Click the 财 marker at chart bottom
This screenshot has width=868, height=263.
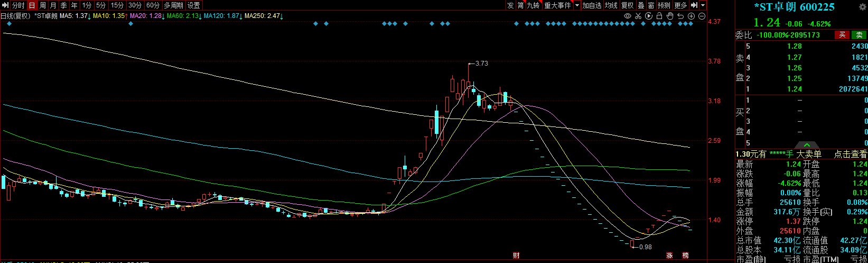tap(516, 256)
